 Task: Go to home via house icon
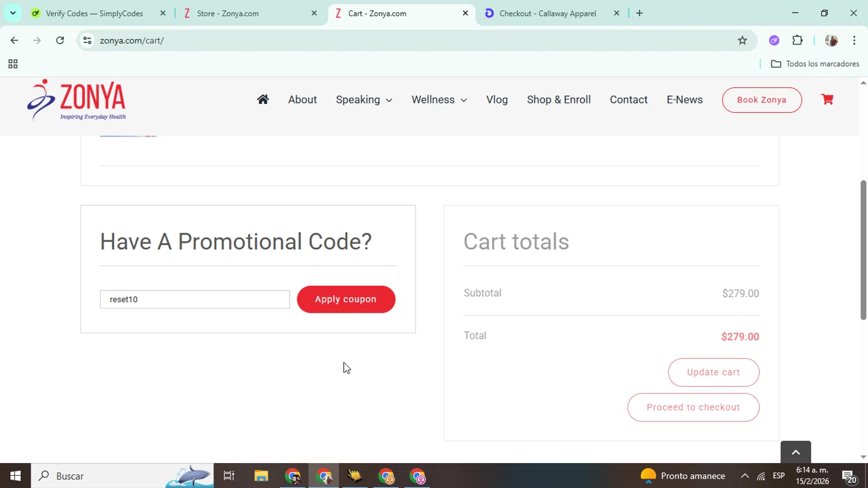coord(263,100)
